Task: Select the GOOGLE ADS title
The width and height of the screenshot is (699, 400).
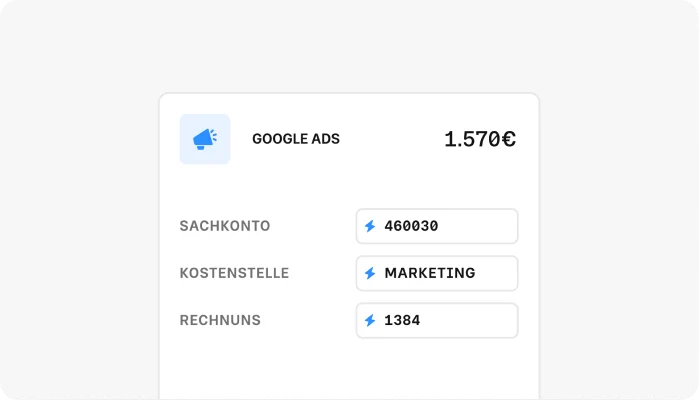Action: point(296,139)
